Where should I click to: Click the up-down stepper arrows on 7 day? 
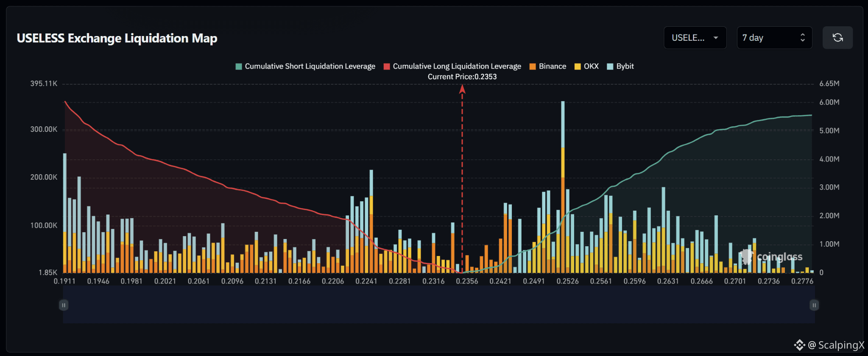point(802,38)
